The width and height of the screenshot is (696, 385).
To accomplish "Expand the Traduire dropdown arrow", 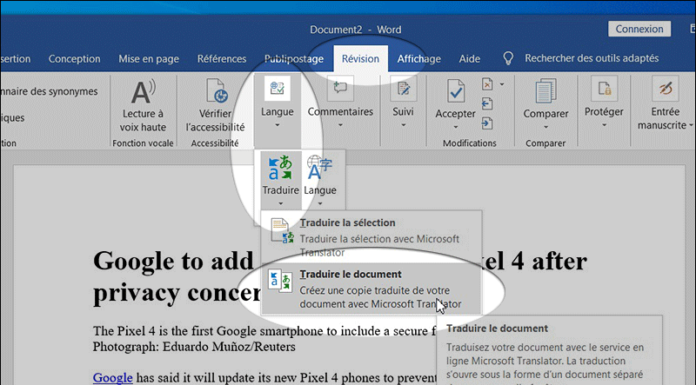I will point(281,204).
